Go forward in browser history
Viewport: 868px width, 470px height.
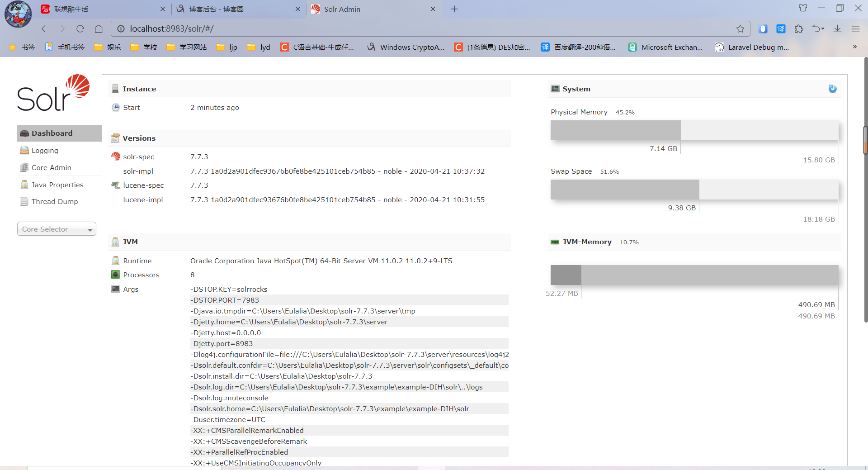[x=62, y=29]
